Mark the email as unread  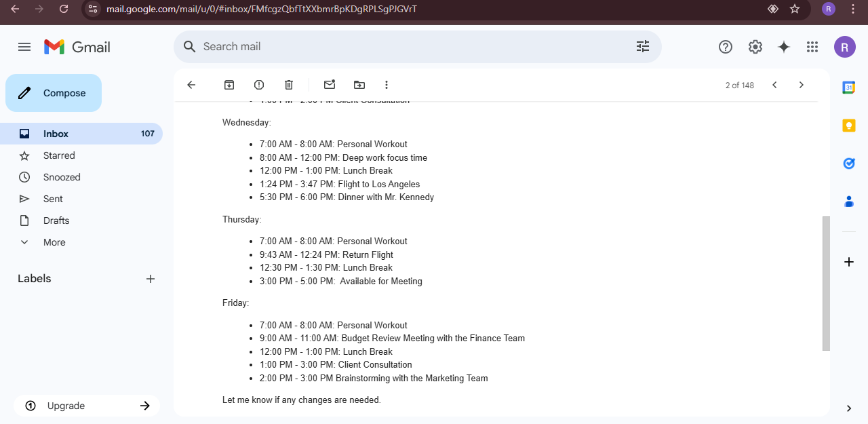point(330,85)
